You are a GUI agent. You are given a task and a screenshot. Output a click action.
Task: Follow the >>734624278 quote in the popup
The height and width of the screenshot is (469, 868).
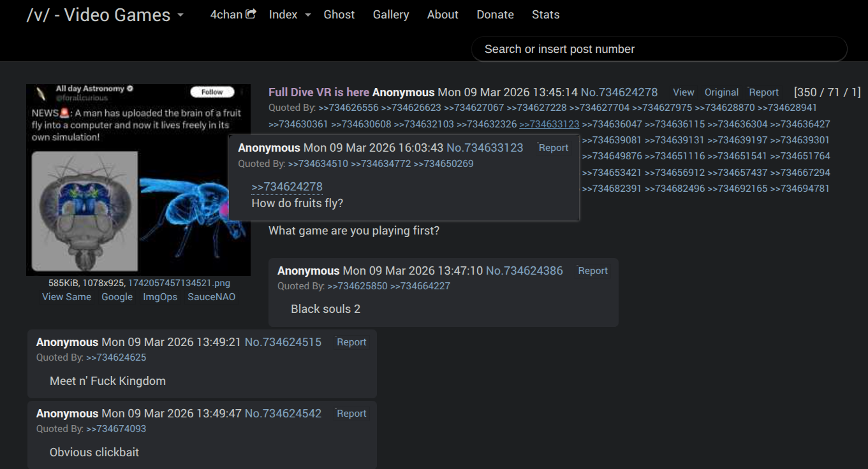tap(287, 187)
